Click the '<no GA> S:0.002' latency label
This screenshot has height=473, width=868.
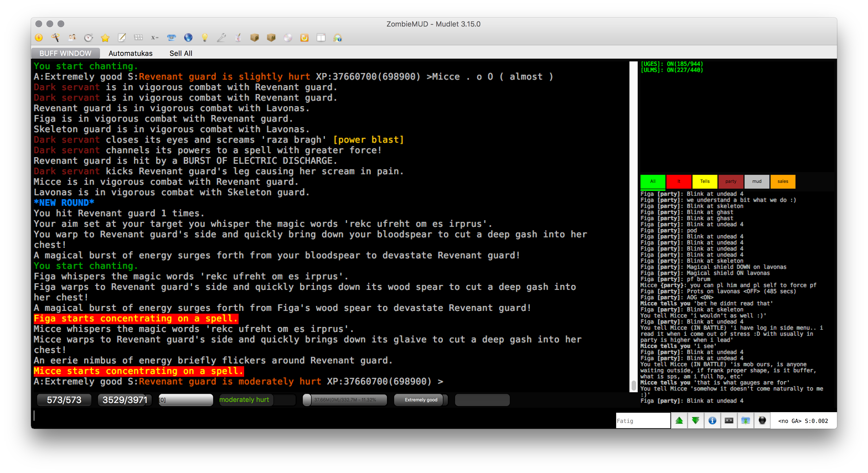point(803,421)
